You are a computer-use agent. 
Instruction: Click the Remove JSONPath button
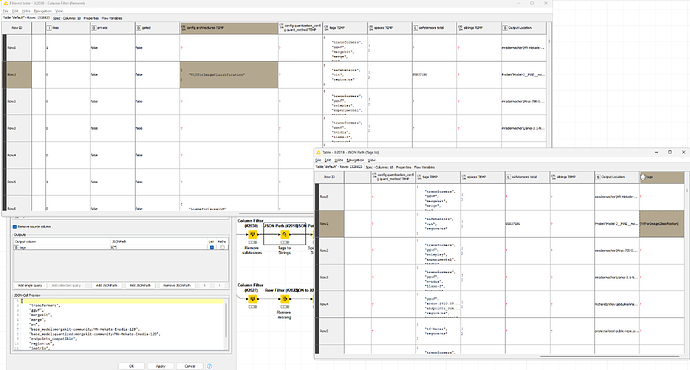tap(177, 286)
